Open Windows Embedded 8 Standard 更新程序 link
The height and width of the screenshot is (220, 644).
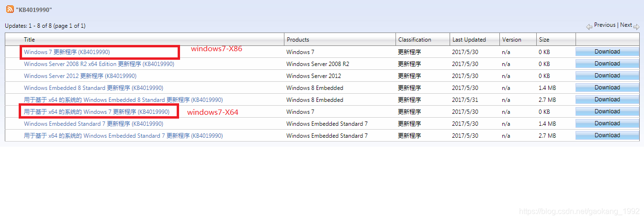click(93, 88)
